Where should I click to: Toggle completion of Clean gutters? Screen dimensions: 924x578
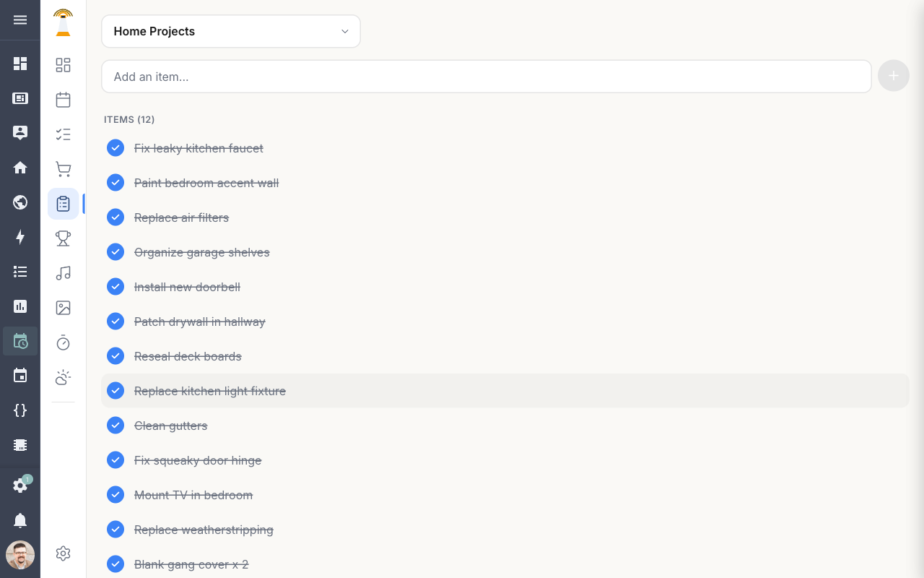click(x=115, y=425)
